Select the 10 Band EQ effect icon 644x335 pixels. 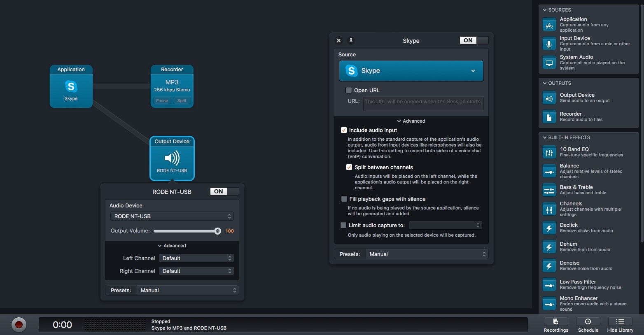(x=549, y=153)
